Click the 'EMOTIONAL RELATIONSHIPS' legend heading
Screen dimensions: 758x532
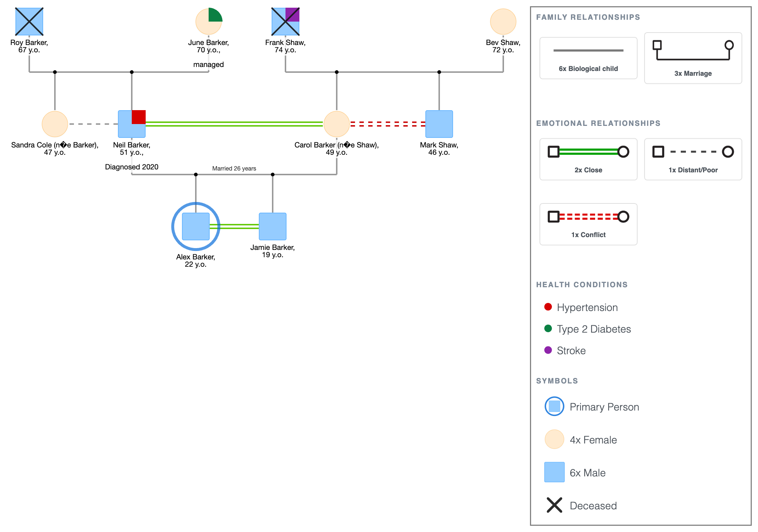598,123
